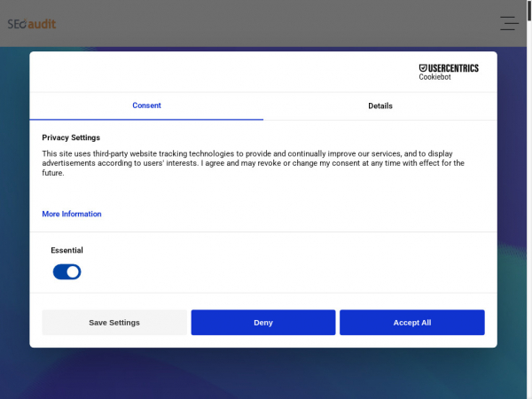Click the Usercentrics Cookiebot logo
The height and width of the screenshot is (399, 532).
[449, 72]
